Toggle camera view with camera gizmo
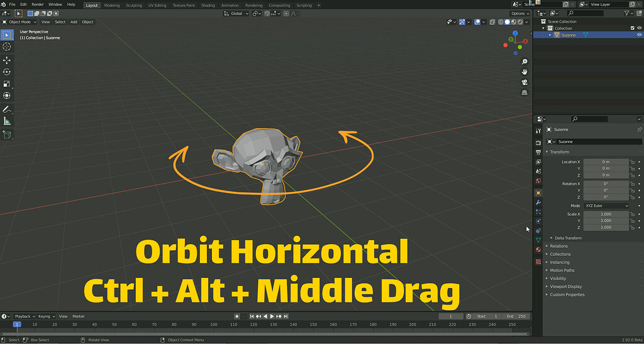Screen dimensions: 644x344 click(x=525, y=82)
